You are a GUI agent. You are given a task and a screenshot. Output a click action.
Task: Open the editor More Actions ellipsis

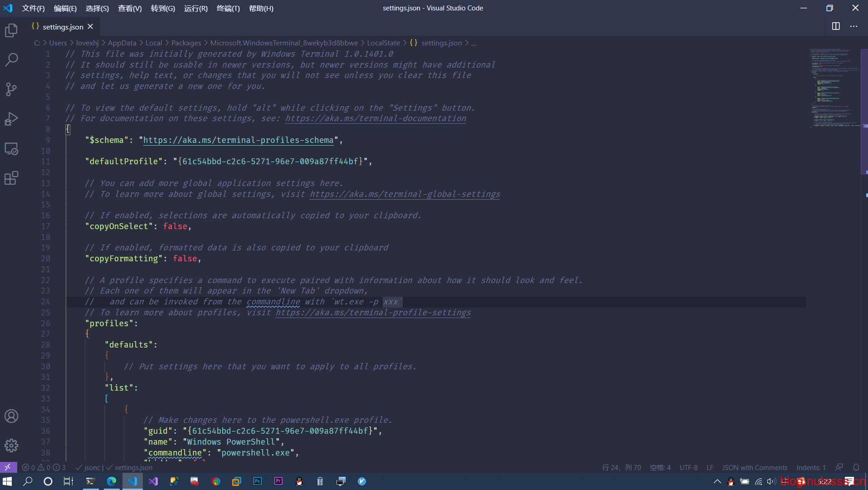tap(854, 26)
